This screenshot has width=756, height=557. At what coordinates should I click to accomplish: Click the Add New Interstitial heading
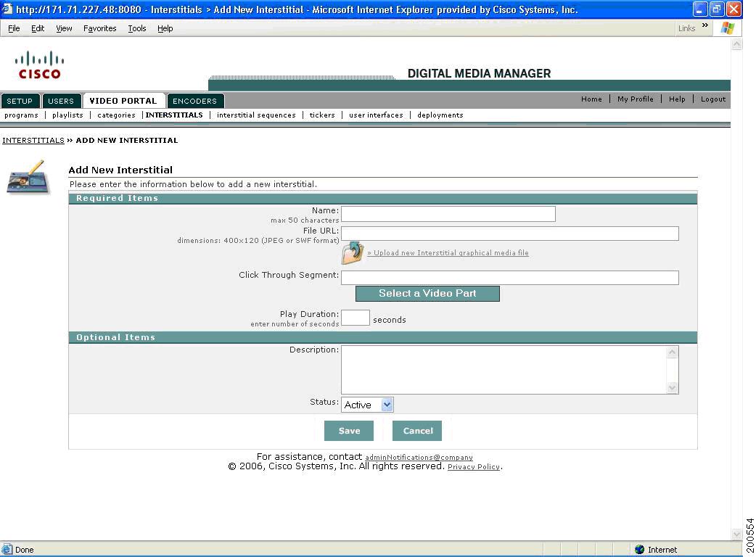120,170
